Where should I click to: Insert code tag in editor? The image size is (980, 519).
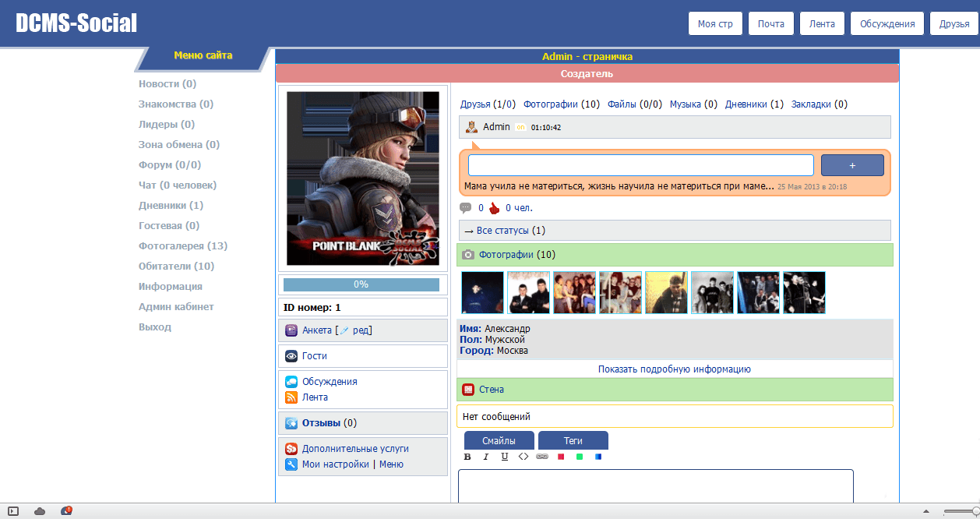(523, 457)
